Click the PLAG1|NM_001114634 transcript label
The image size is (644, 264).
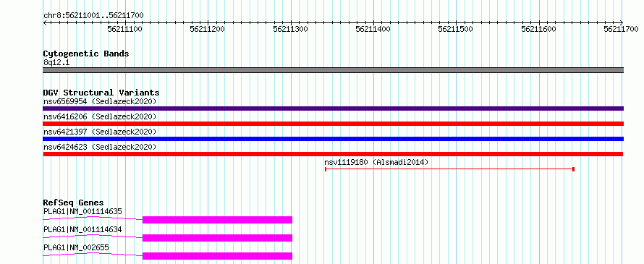click(82, 229)
